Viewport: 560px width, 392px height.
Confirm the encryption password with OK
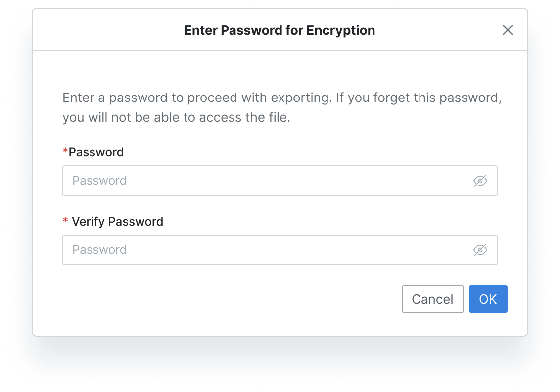[488, 299]
